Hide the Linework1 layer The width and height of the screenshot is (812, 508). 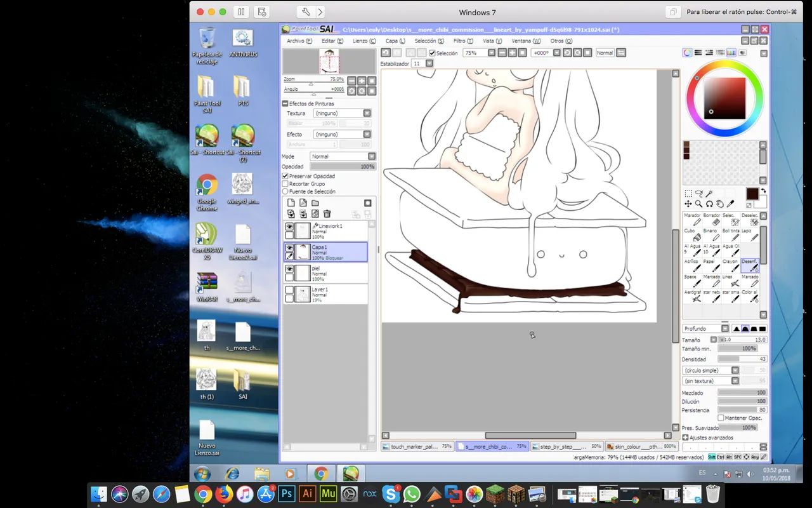pyautogui.click(x=289, y=227)
